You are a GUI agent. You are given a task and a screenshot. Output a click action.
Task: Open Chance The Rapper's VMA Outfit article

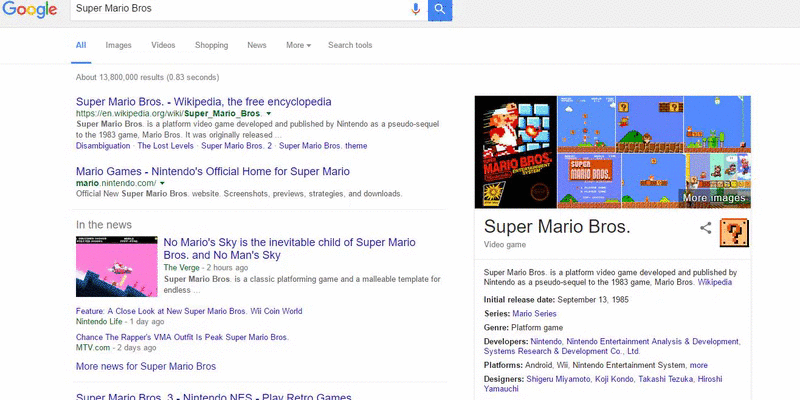[x=182, y=337]
